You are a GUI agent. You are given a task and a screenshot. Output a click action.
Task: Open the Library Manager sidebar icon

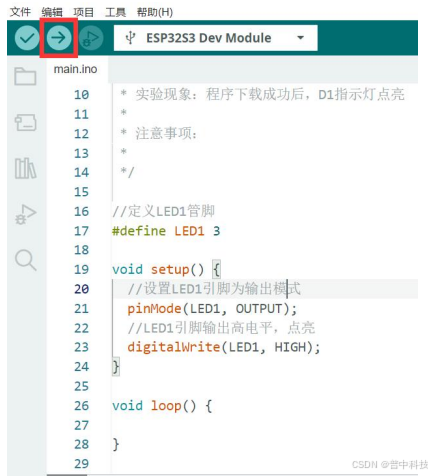(25, 168)
